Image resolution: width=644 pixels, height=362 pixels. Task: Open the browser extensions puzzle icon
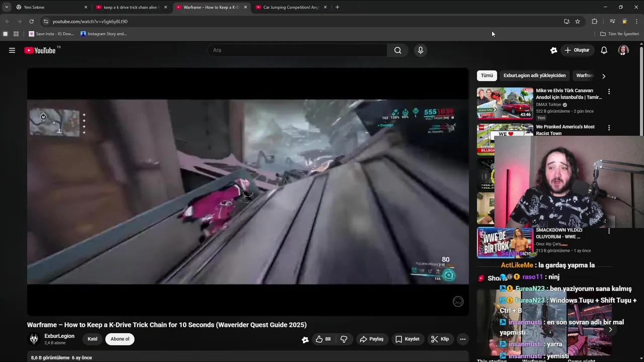(x=595, y=22)
